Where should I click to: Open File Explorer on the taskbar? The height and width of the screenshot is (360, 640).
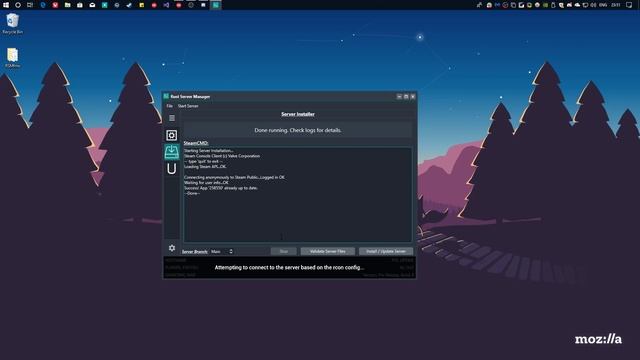(67, 5)
